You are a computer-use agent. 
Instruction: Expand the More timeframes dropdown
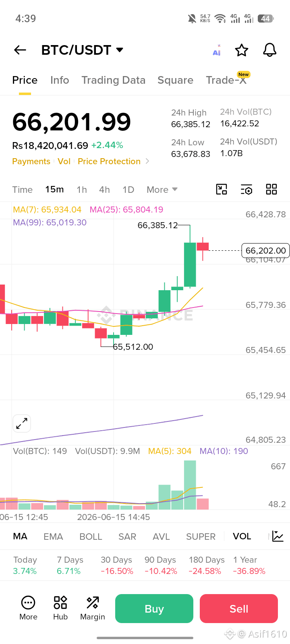[x=162, y=190]
